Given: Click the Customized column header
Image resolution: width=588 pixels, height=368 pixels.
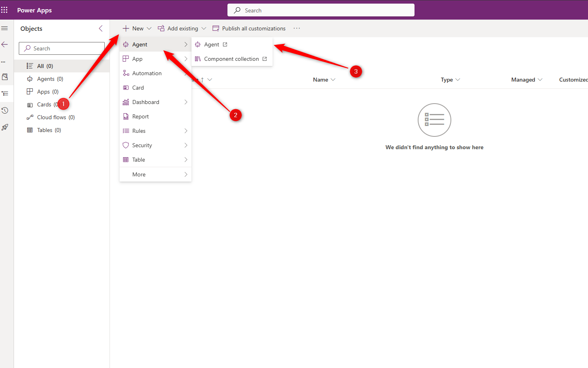Looking at the screenshot, I should pos(573,80).
